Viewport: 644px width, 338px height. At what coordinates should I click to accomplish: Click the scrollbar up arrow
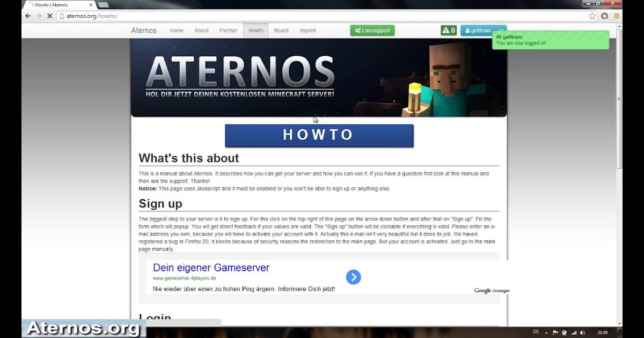pos(619,26)
